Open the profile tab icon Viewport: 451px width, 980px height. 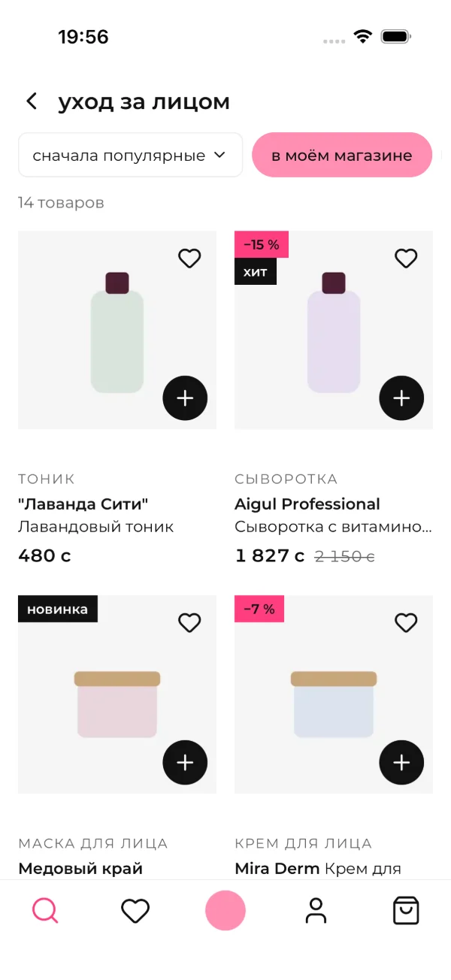coord(316,911)
